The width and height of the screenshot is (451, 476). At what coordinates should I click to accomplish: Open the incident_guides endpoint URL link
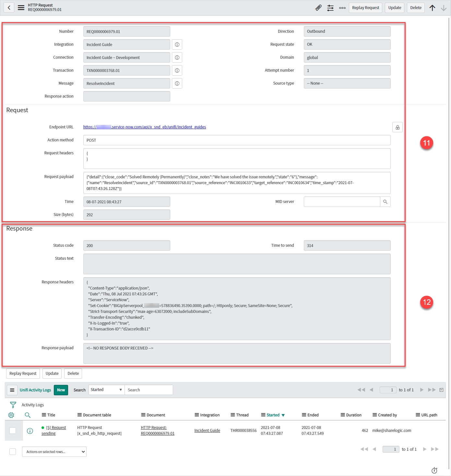145,127
